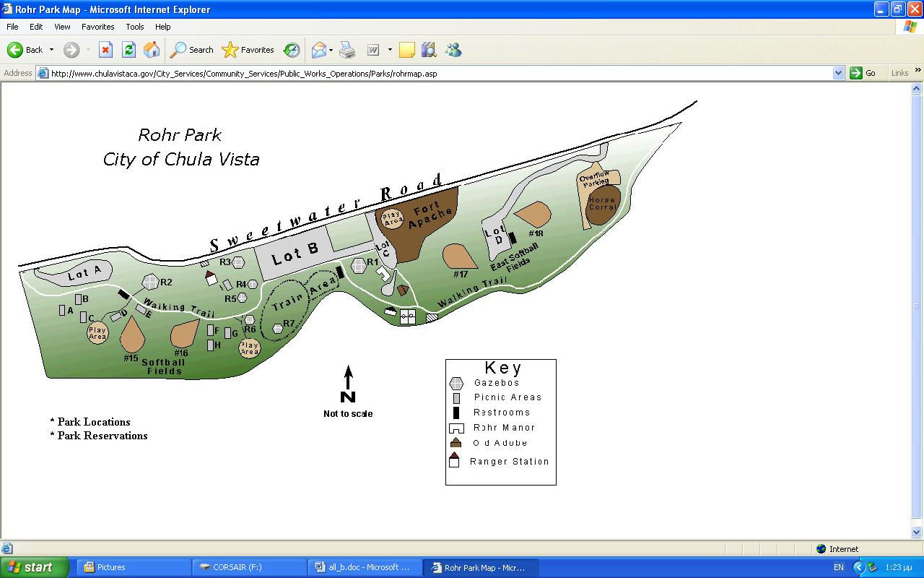
Task: Click the Windows Start button
Action: 34,567
